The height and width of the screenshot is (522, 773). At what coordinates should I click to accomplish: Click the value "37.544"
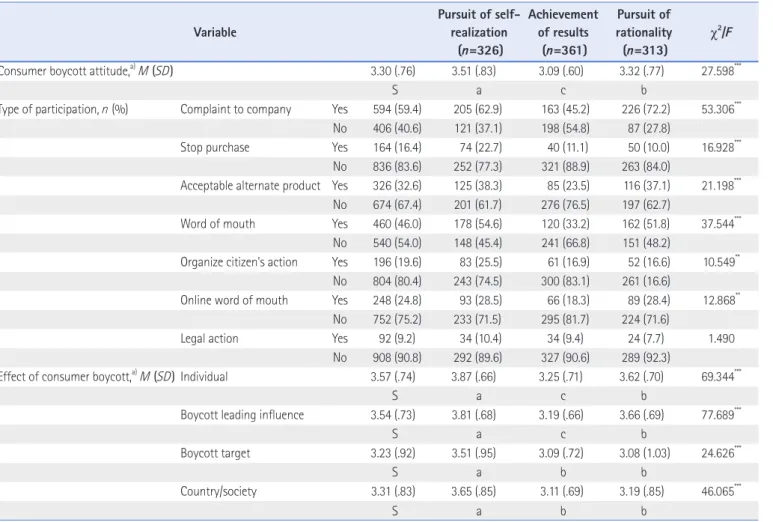pos(718,224)
